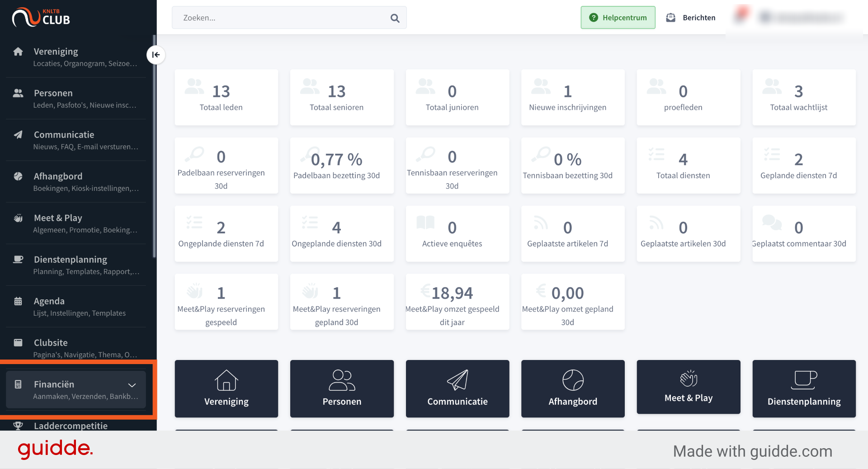Open Personen tile with people icon
This screenshot has width=868, height=469.
click(342, 388)
